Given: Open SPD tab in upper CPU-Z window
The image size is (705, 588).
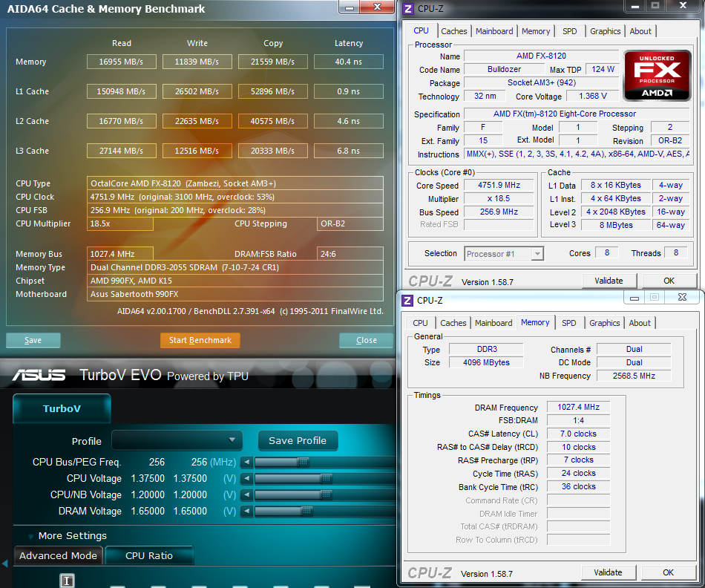Looking at the screenshot, I should click(569, 31).
